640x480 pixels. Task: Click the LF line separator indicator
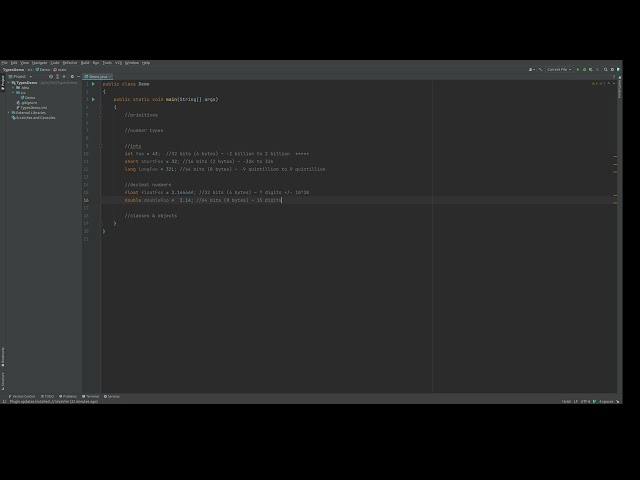pos(576,402)
